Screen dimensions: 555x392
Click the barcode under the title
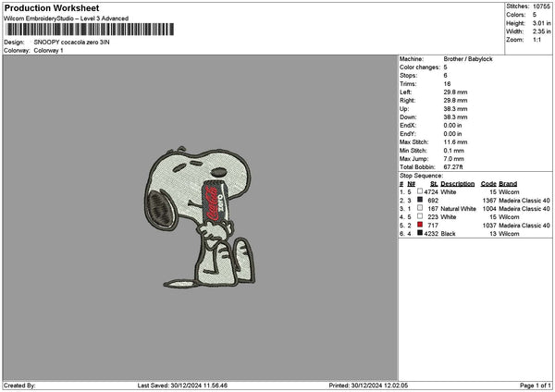tap(91, 30)
